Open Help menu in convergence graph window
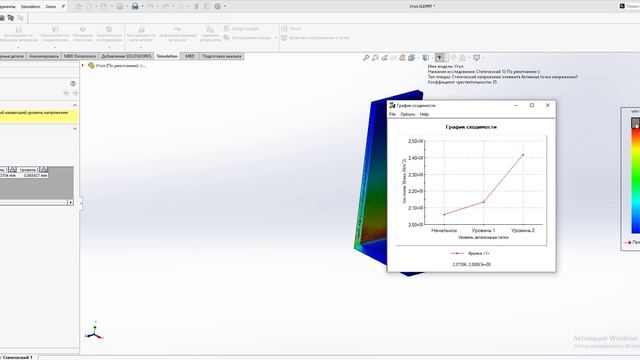The height and width of the screenshot is (360, 640). tap(424, 114)
